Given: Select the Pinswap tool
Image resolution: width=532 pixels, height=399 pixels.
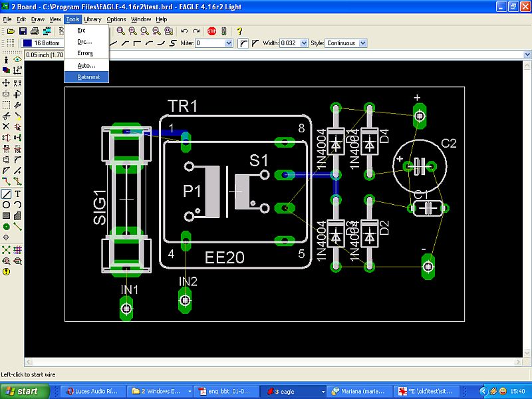Looking at the screenshot, I should point(6,138).
